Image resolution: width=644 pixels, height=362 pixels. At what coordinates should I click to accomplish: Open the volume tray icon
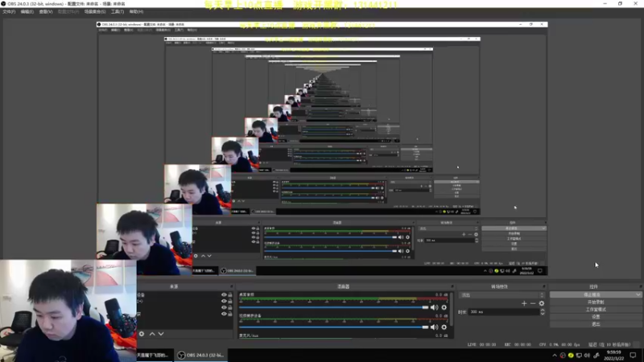587,356
